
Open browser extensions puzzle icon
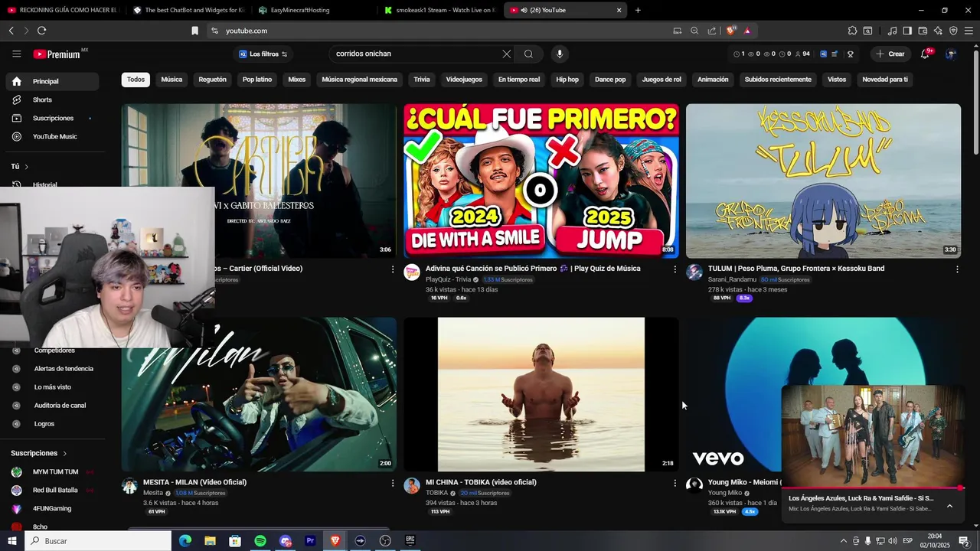coord(852,31)
